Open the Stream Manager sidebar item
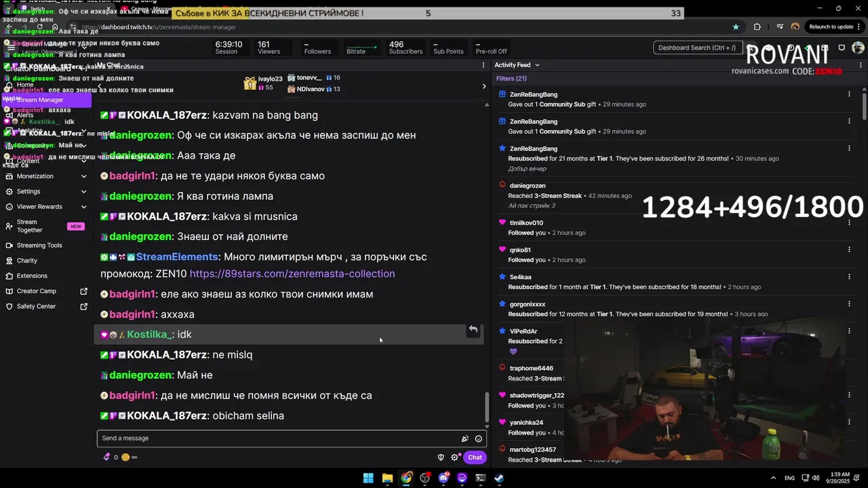868x488 pixels. tap(46, 100)
